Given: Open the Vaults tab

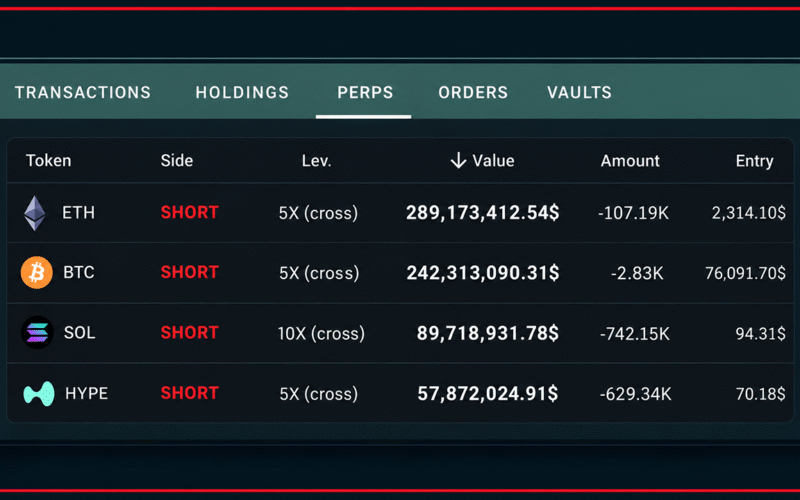Looking at the screenshot, I should pyautogui.click(x=579, y=92).
